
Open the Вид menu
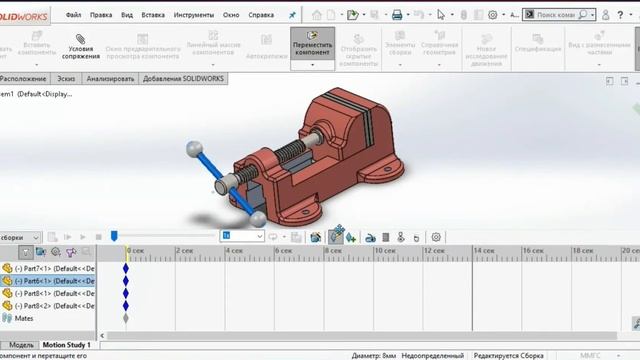point(127,15)
